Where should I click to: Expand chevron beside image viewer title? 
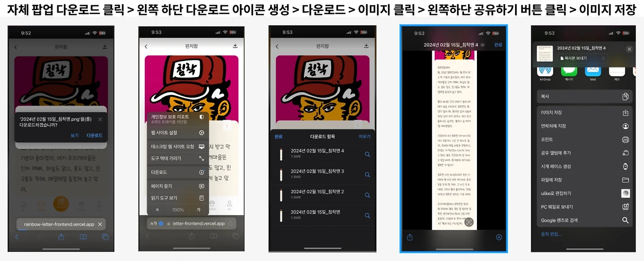click(482, 45)
